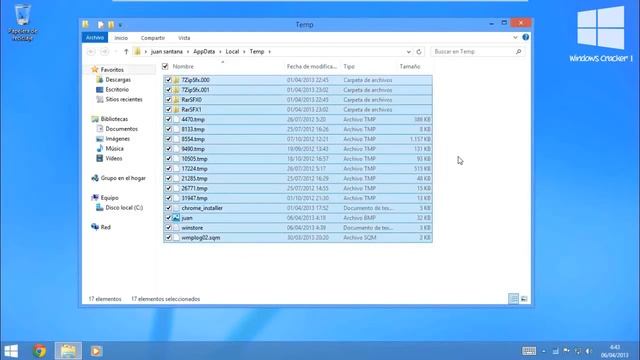Open Descargas in Favorites
Image resolution: width=640 pixels, height=360 pixels.
(x=118, y=80)
